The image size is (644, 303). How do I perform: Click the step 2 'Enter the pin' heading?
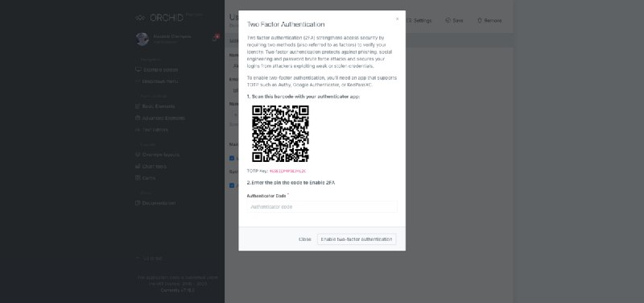(291, 183)
